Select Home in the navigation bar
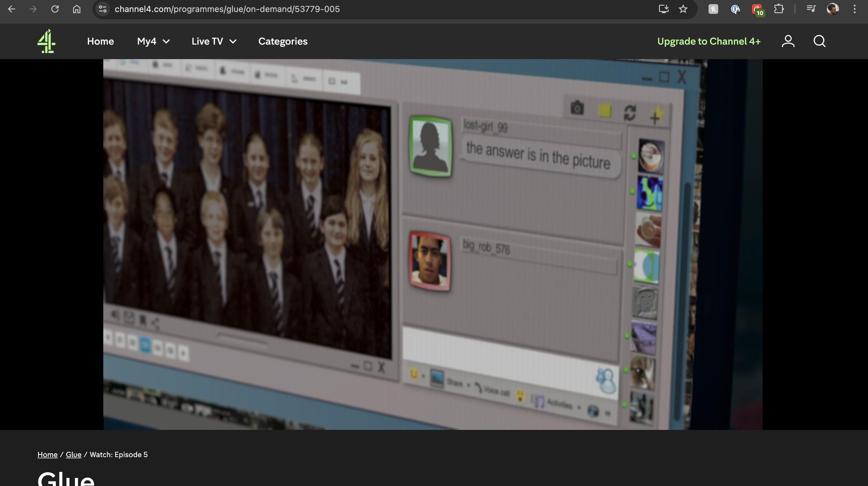This screenshot has width=868, height=486. pyautogui.click(x=100, y=41)
